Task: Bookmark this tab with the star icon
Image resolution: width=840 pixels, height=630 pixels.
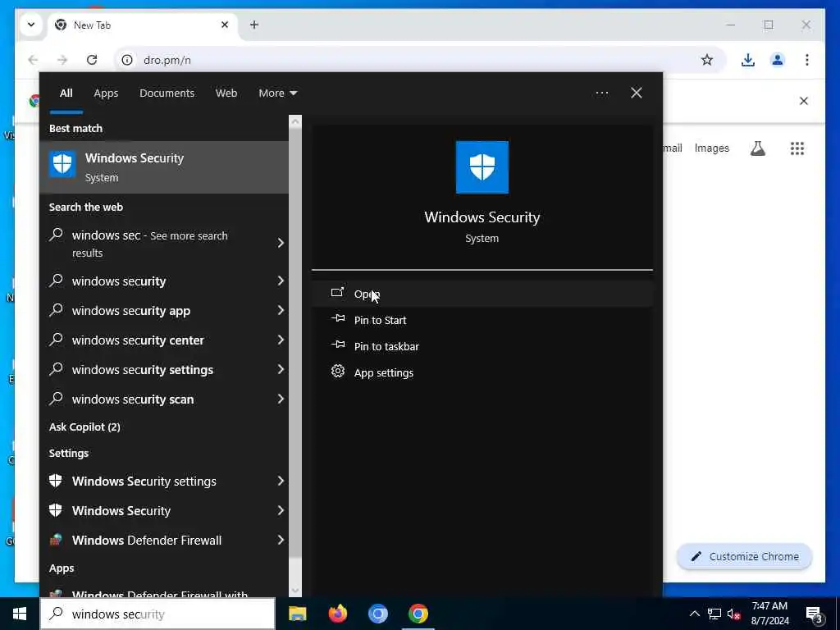Action: [707, 60]
